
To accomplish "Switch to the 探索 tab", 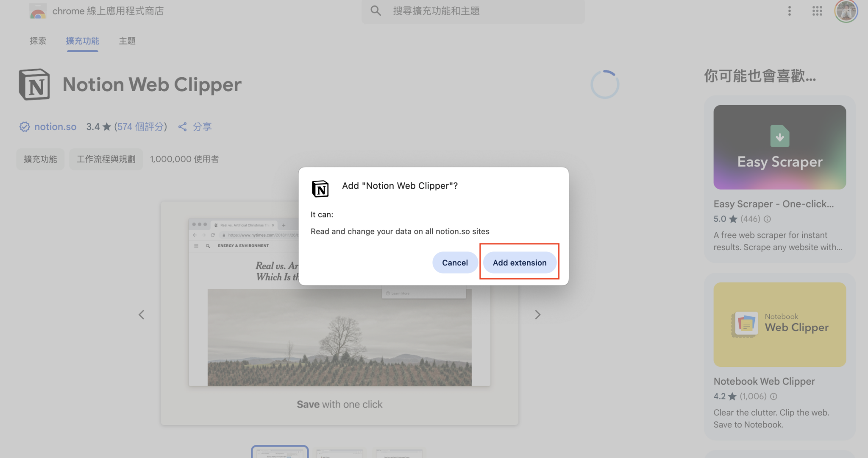I will [38, 41].
